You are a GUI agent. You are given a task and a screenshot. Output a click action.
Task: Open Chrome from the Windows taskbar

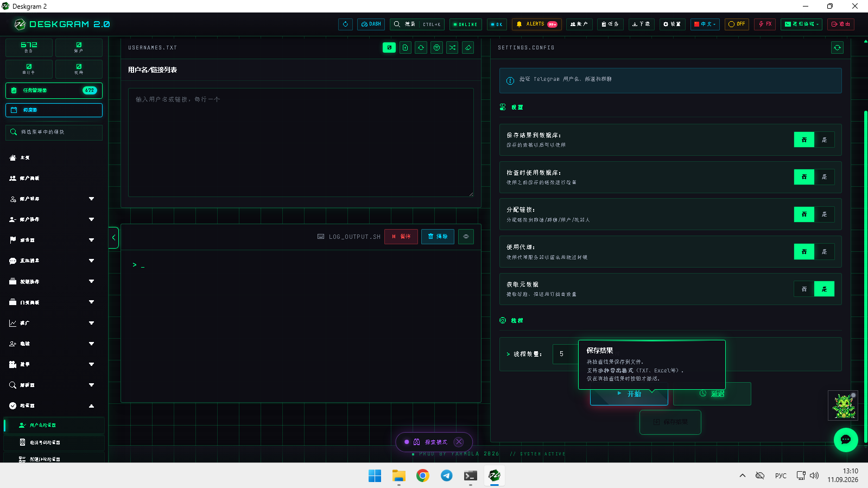pyautogui.click(x=423, y=476)
